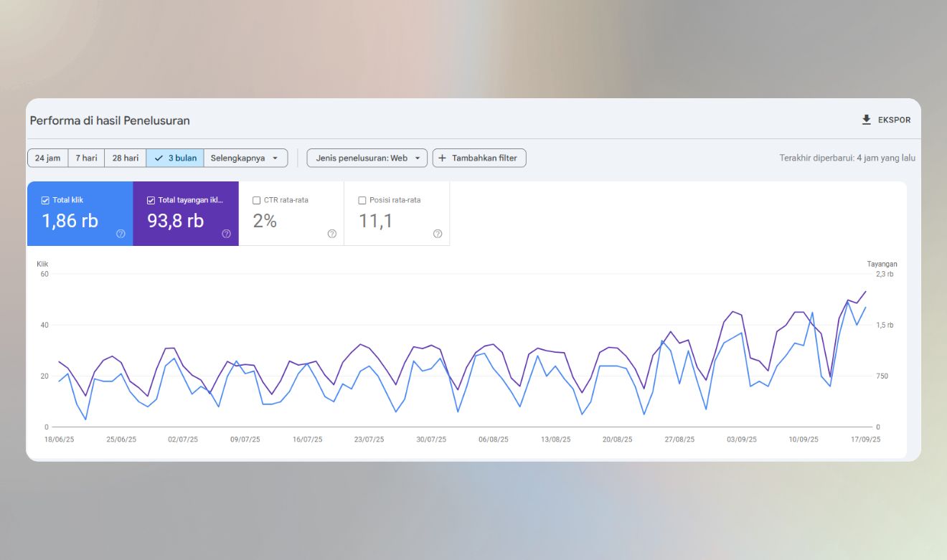Enable the Posisi rata-rata checkbox

(x=362, y=201)
